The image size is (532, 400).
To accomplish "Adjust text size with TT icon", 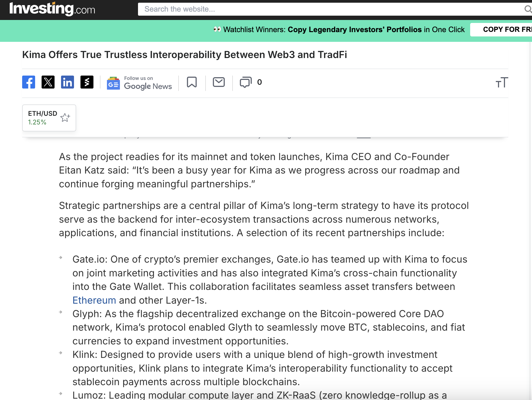I will pyautogui.click(x=501, y=83).
